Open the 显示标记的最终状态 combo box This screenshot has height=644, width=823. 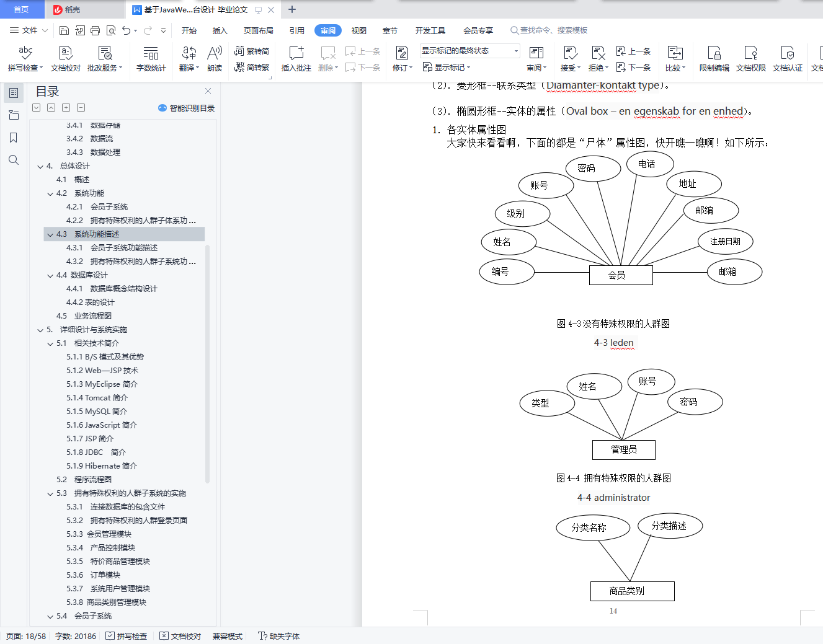coord(469,51)
